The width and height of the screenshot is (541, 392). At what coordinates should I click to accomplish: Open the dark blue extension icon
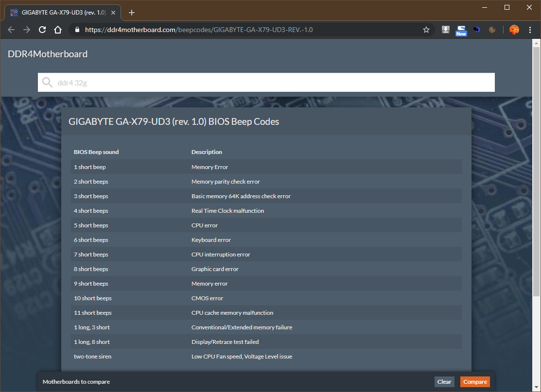pyautogui.click(x=476, y=30)
